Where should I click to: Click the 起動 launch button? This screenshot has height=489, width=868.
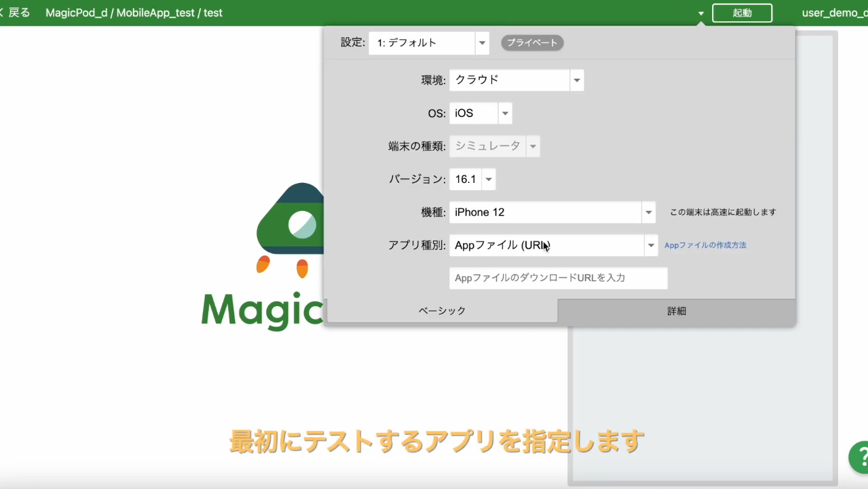pos(742,13)
